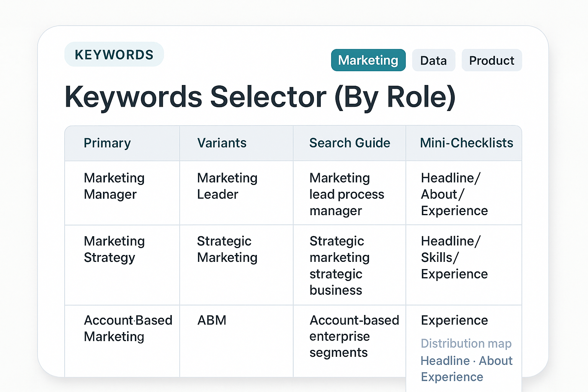Viewport: 588px width, 392px height.
Task: Click the Headline · About link
Action: click(466, 361)
